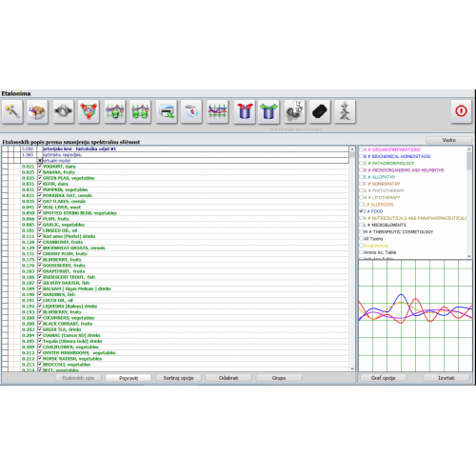476x476 pixels.
Task: Select the Red wine [Merlot] drinks row
Action: 175,236
